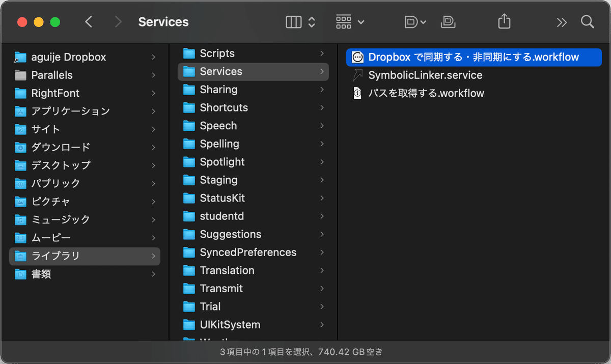611x364 pixels.
Task: Click the Services window title
Action: click(163, 22)
